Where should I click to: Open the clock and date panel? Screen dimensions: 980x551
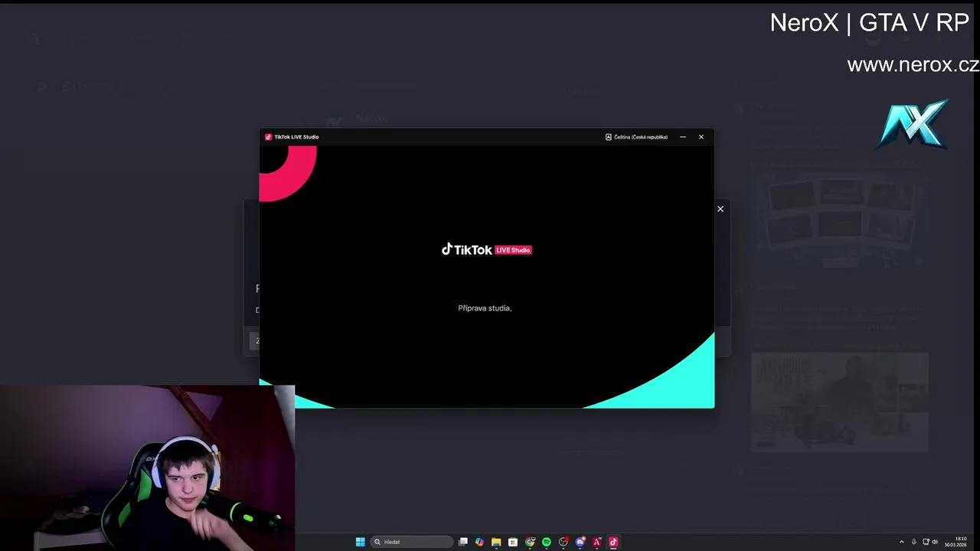(955, 542)
